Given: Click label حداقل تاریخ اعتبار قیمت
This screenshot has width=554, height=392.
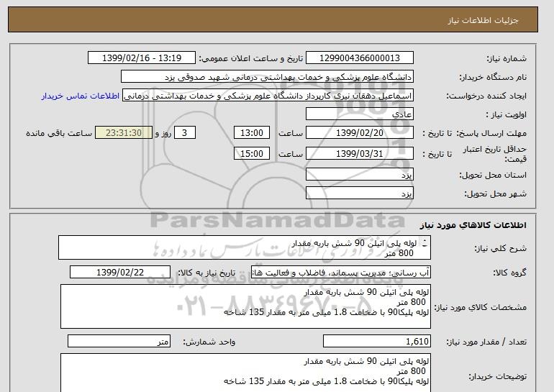Looking at the screenshot, I should pos(495,154).
